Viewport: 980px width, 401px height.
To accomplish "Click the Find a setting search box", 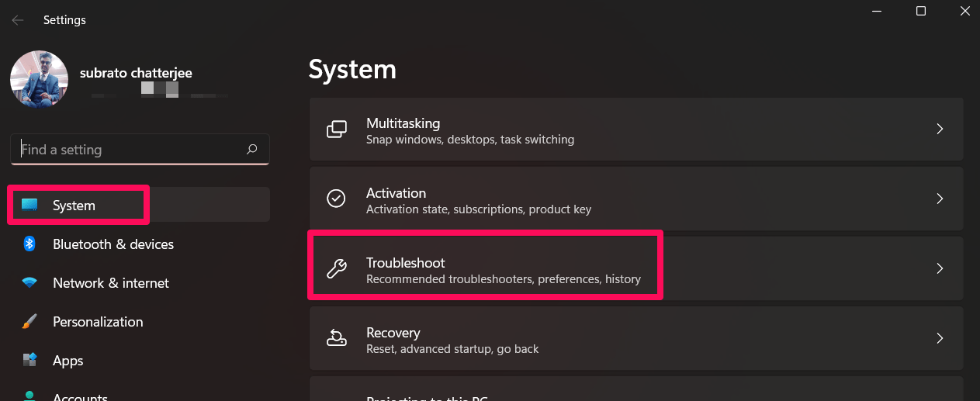I will click(x=128, y=150).
